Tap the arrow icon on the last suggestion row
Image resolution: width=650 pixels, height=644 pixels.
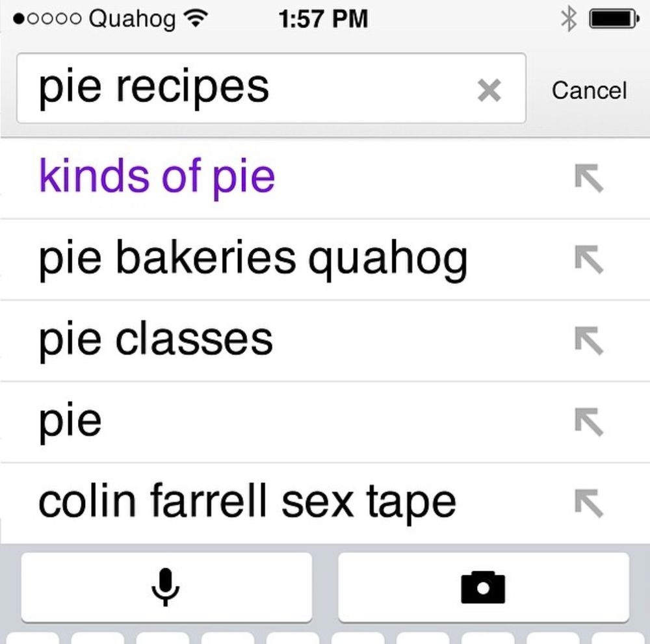(589, 503)
